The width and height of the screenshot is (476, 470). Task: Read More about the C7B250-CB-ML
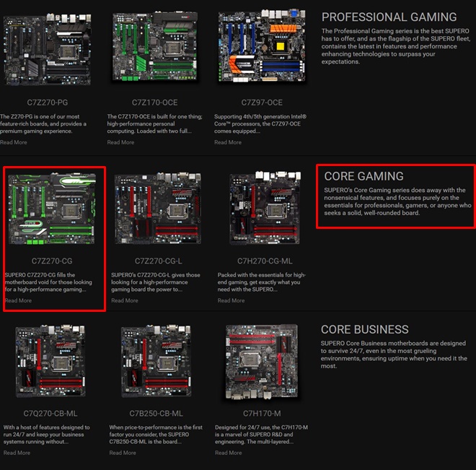pyautogui.click(x=123, y=453)
